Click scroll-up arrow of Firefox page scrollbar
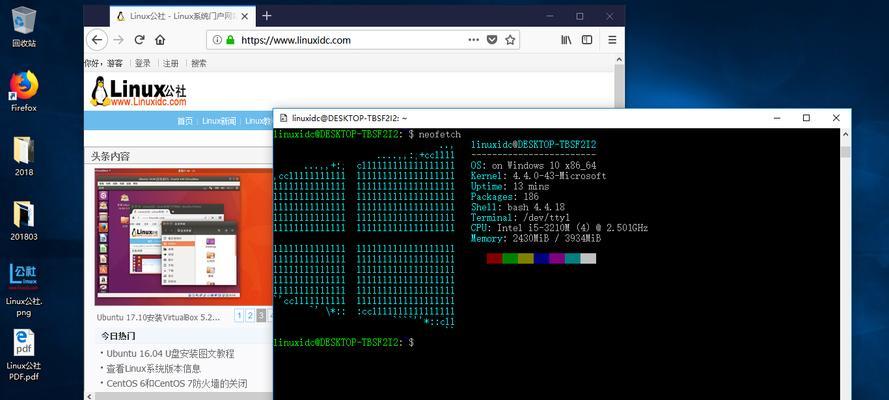Screen dimensions: 889x400 point(619,60)
